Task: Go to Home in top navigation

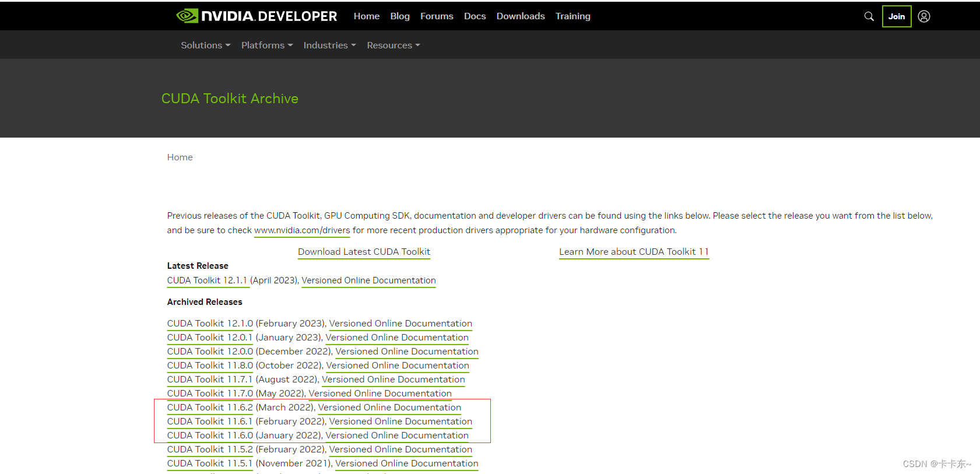Action: click(x=367, y=16)
